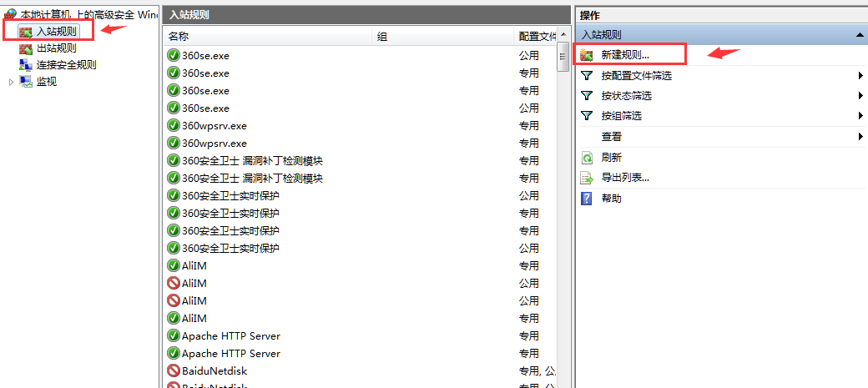Sort by Name (名称) column header

pyautogui.click(x=179, y=37)
